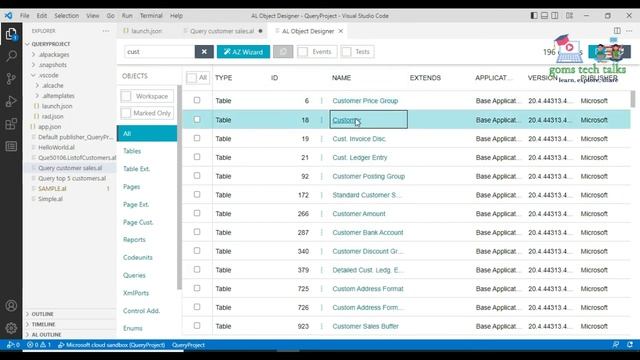Filter objects by Reports
640x360 pixels.
pyautogui.click(x=134, y=240)
